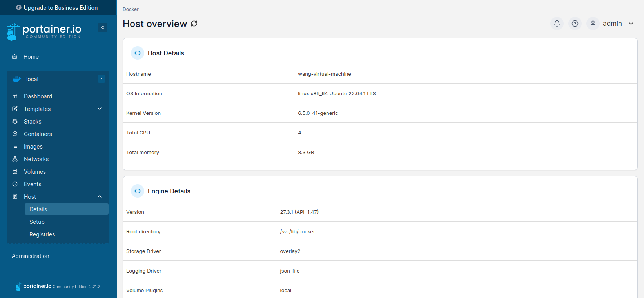
Task: Open the admin account dropdown arrow
Action: click(631, 24)
